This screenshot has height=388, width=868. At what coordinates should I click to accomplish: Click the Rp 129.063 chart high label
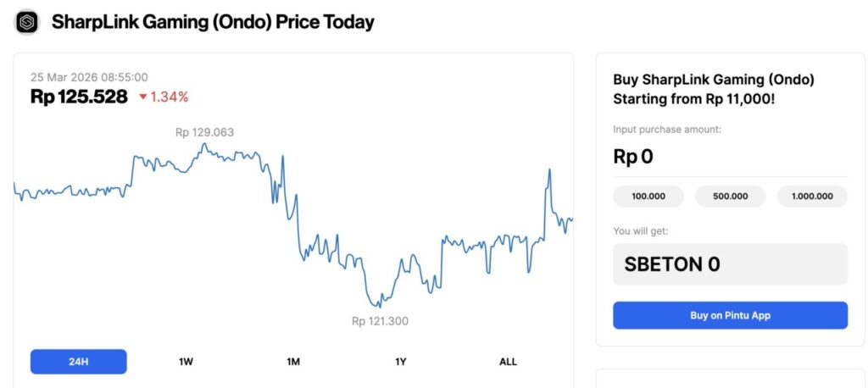tap(204, 132)
